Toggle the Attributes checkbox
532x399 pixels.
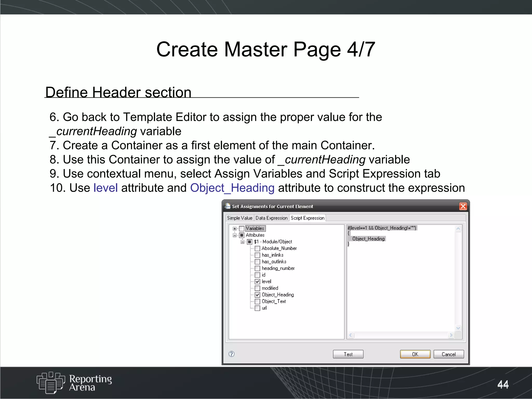tap(242, 235)
